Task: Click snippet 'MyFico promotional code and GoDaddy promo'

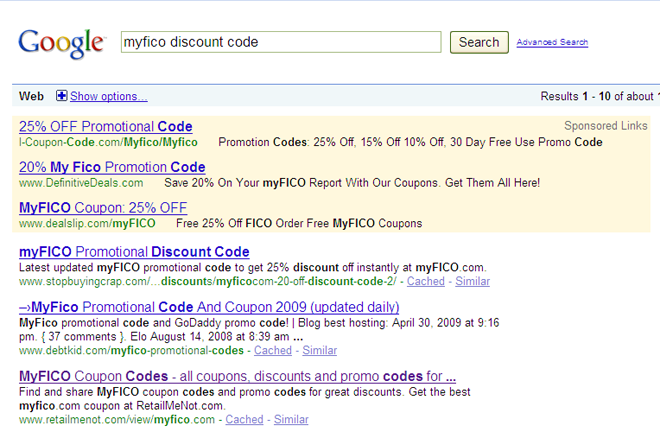Action: coord(259,330)
